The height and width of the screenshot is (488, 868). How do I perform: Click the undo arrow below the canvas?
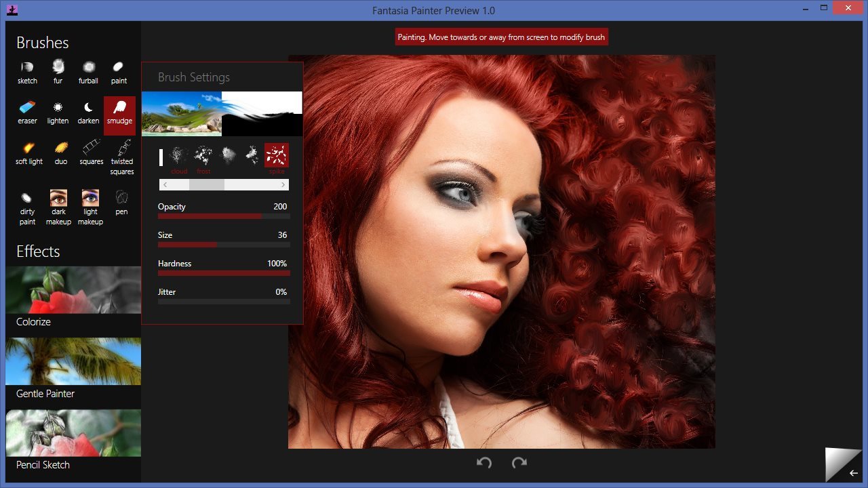click(x=484, y=463)
